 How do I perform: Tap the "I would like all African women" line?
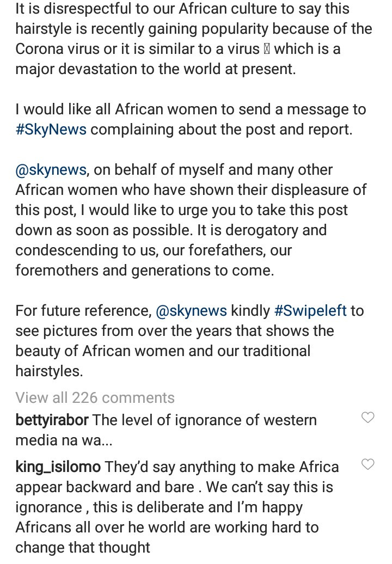(x=191, y=109)
